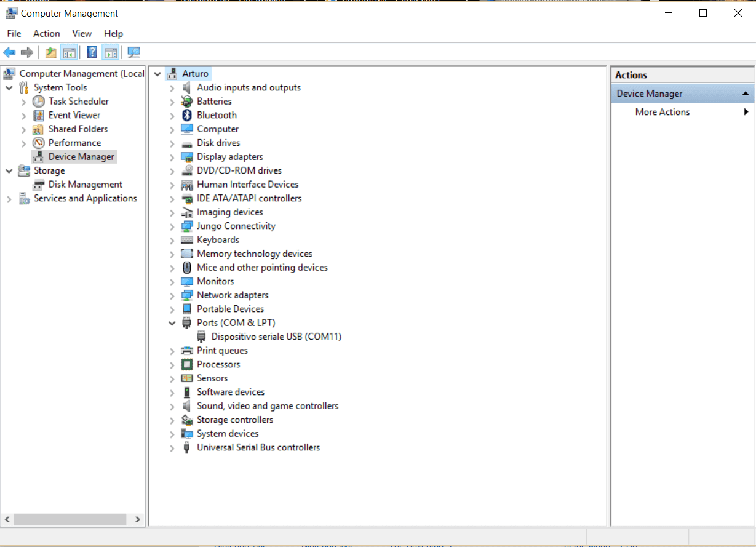Toggle the Show/Hide Console Tree icon
The width and height of the screenshot is (756, 547).
point(70,52)
